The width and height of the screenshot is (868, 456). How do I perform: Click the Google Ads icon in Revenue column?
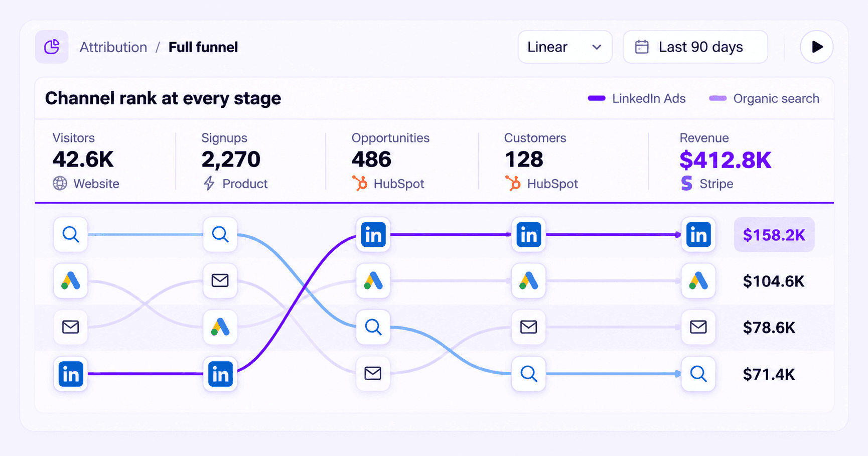pos(698,281)
